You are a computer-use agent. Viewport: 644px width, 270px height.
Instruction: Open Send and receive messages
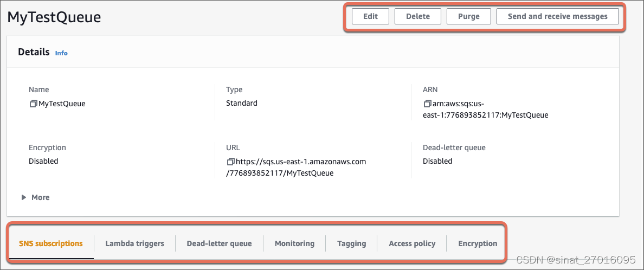(x=558, y=16)
